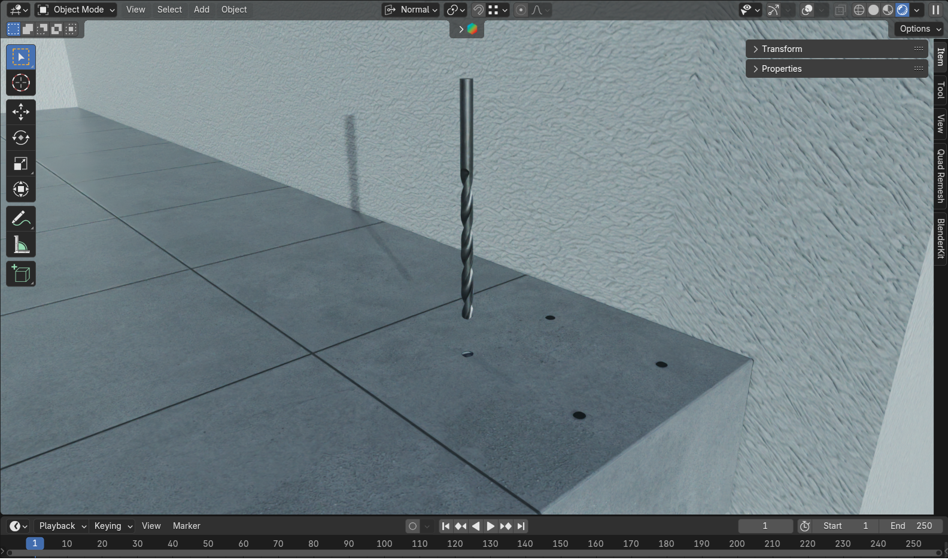Activate the Rotate tool

[x=21, y=138]
